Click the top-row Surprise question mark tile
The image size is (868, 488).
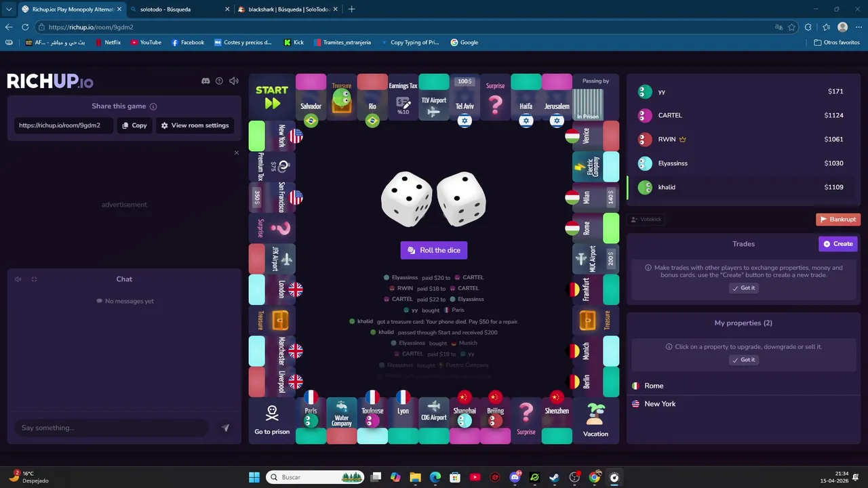495,98
